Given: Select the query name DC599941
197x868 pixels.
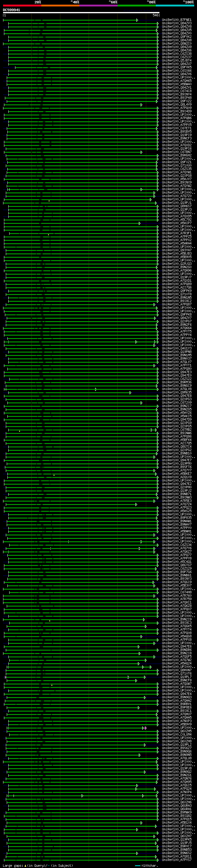Looking at the screenshot, I should point(11,10).
